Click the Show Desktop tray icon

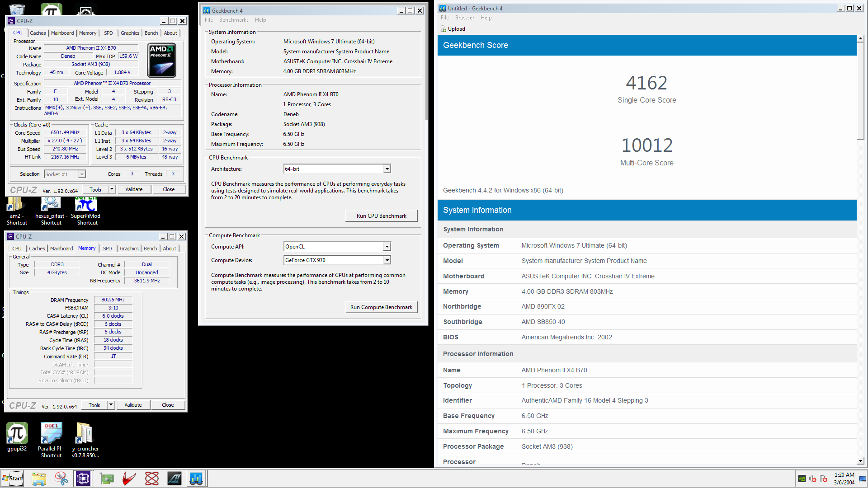point(863,479)
